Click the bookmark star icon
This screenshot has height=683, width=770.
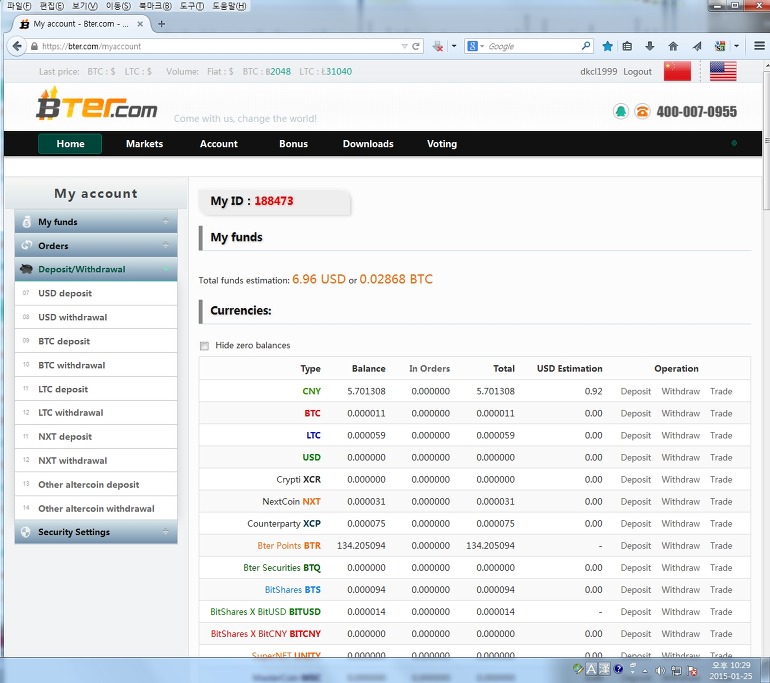[607, 46]
